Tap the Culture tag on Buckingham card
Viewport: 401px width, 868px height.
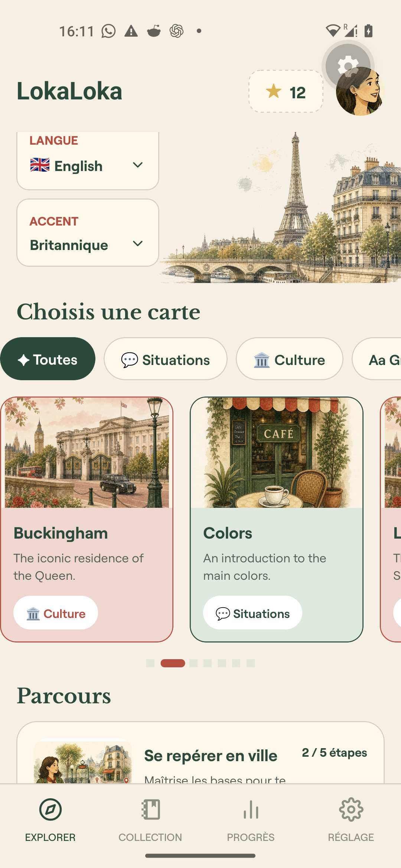pos(56,613)
